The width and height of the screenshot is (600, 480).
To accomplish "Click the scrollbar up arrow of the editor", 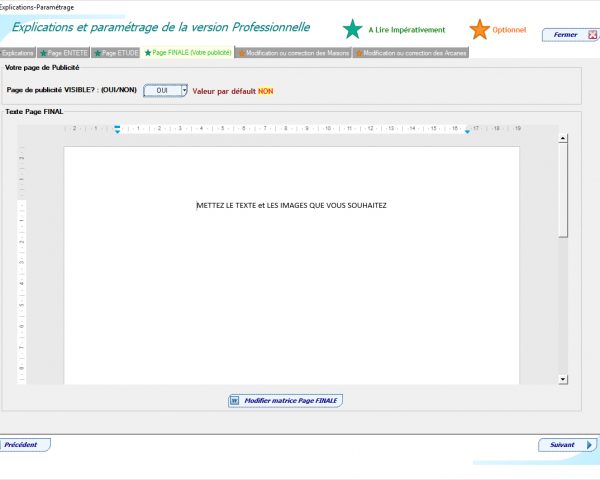I will point(562,138).
